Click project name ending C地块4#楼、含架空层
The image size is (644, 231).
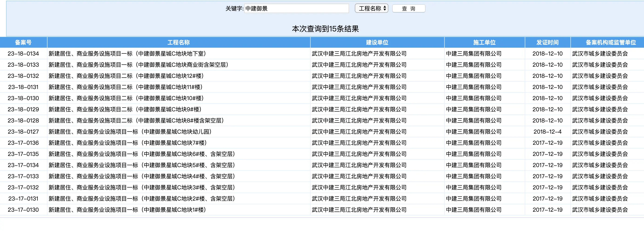click(142, 176)
